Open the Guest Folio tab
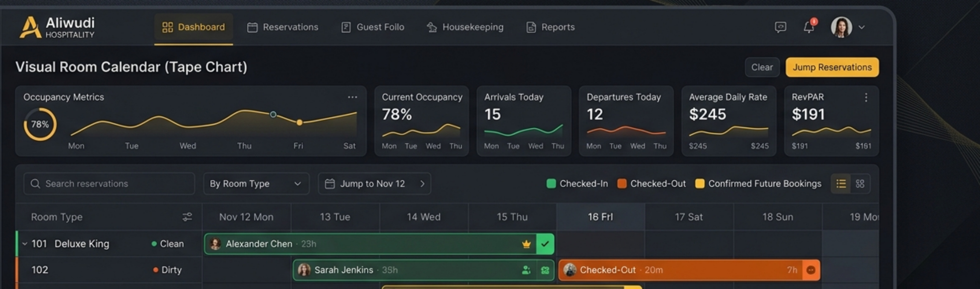The height and width of the screenshot is (289, 980). click(x=372, y=27)
